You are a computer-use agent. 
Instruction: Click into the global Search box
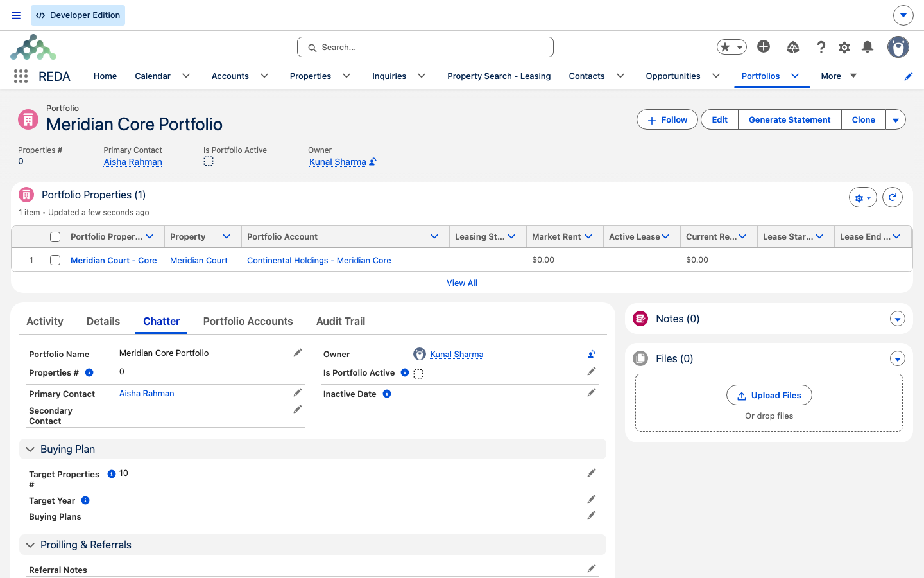425,47
